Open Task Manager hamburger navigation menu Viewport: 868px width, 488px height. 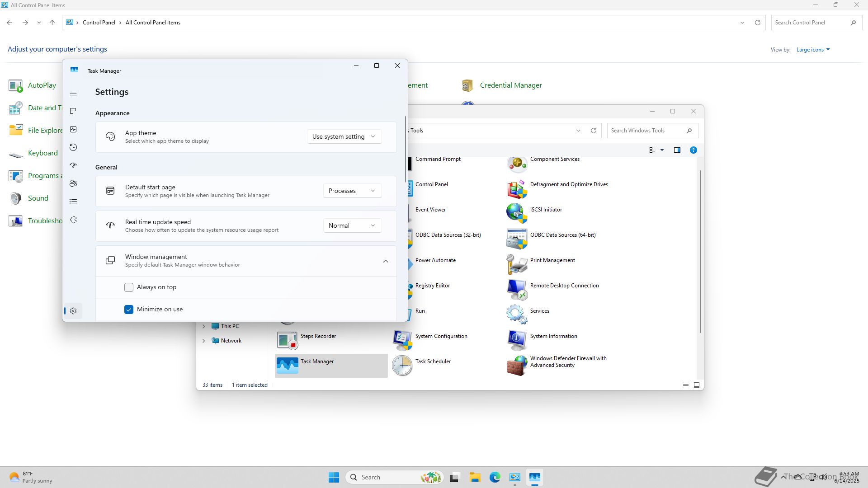click(73, 93)
